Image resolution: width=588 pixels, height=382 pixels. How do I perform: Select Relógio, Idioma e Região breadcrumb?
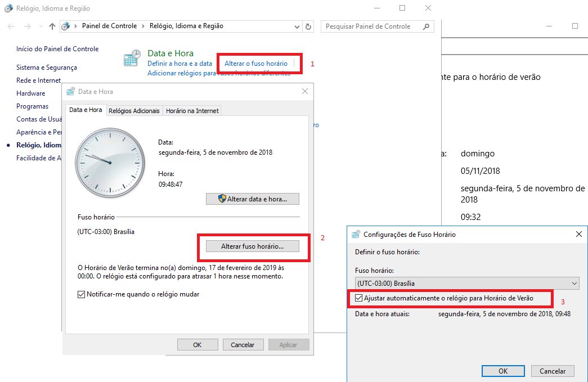(186, 26)
